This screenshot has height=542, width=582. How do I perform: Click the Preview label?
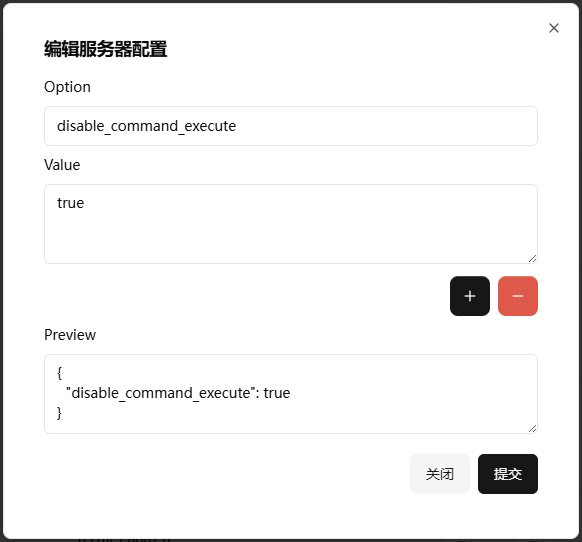pos(70,335)
